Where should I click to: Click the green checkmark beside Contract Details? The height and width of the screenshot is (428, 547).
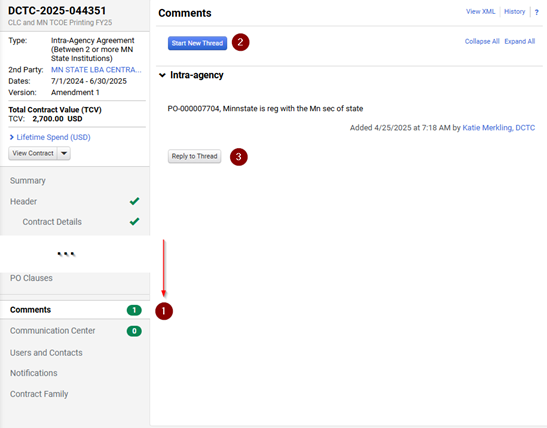coord(134,221)
